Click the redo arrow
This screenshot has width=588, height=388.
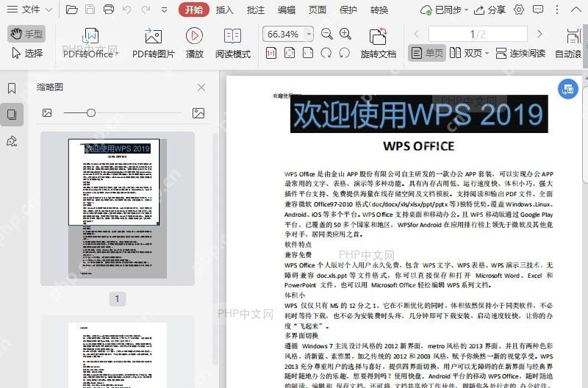(146, 10)
